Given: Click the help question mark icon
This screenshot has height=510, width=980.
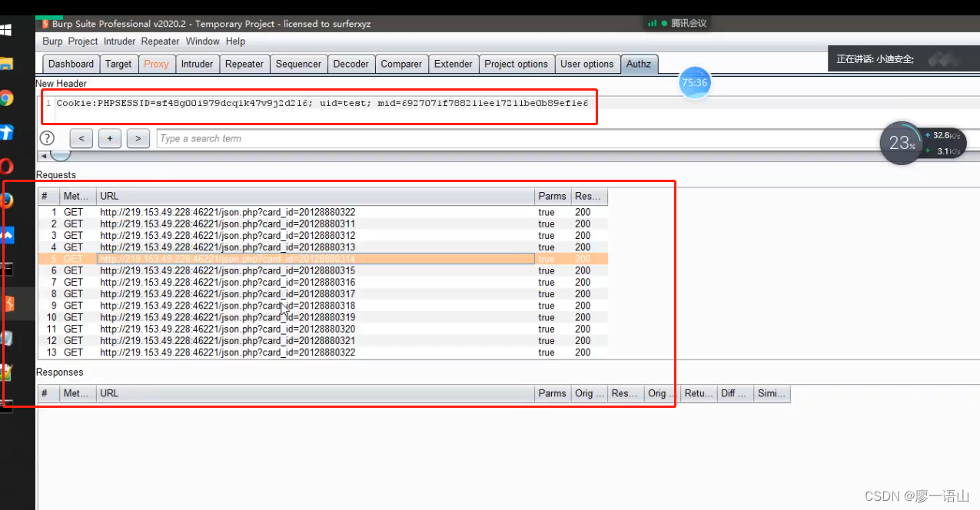Looking at the screenshot, I should point(48,138).
